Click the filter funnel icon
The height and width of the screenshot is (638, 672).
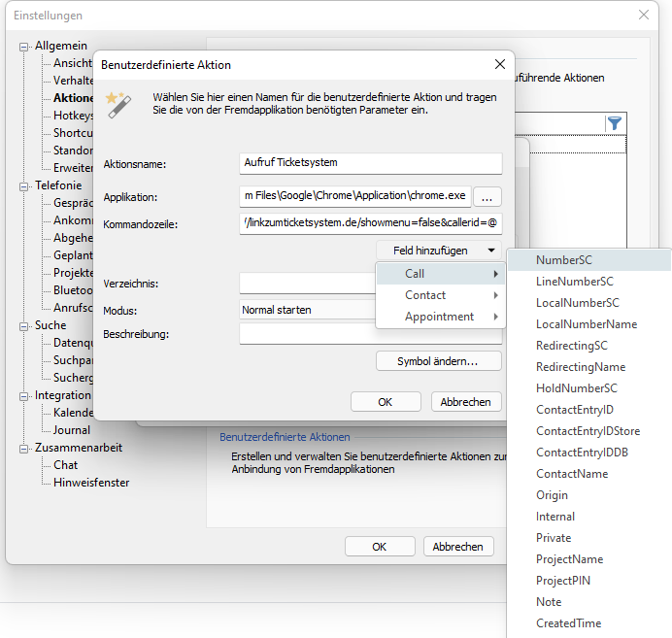point(614,123)
